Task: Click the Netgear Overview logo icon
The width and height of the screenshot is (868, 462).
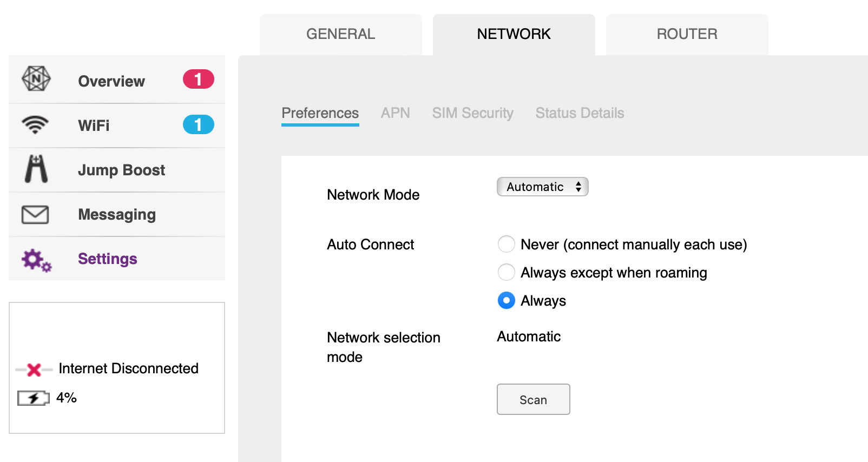Action: tap(36, 79)
